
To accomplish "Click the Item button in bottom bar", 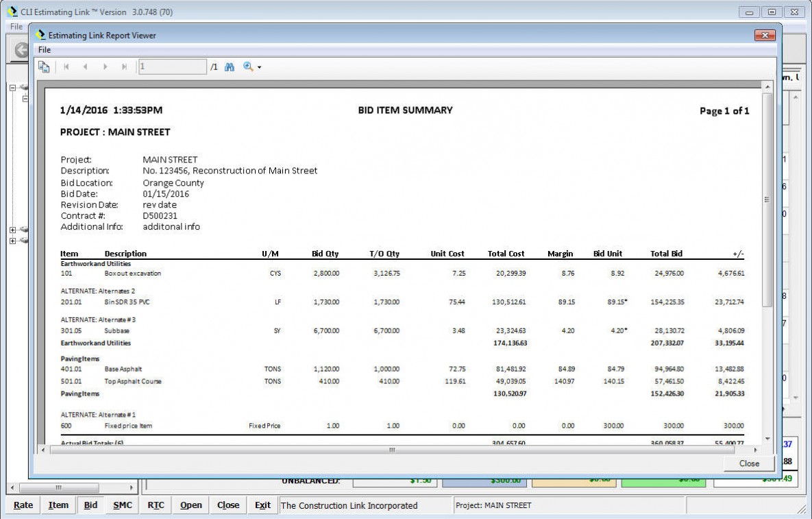I will point(58,505).
